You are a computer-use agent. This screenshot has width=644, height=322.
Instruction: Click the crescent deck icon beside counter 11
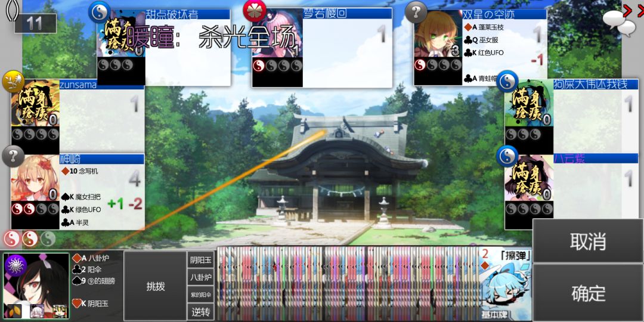pos(12,10)
